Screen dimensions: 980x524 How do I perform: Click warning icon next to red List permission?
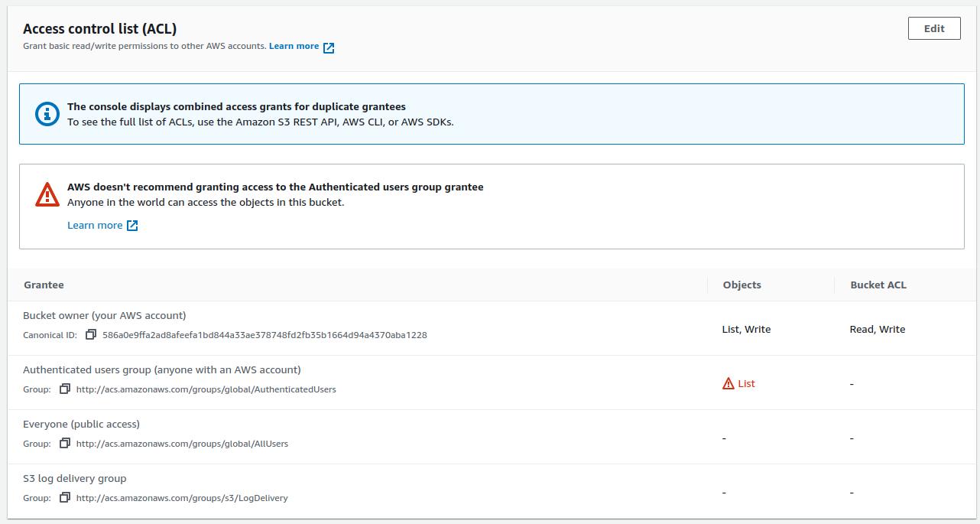click(x=729, y=383)
